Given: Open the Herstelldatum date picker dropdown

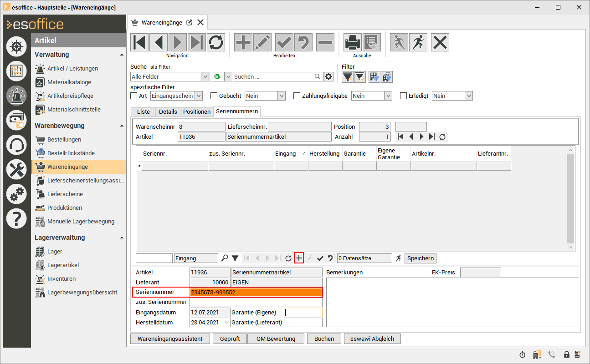Looking at the screenshot, I should [x=227, y=322].
